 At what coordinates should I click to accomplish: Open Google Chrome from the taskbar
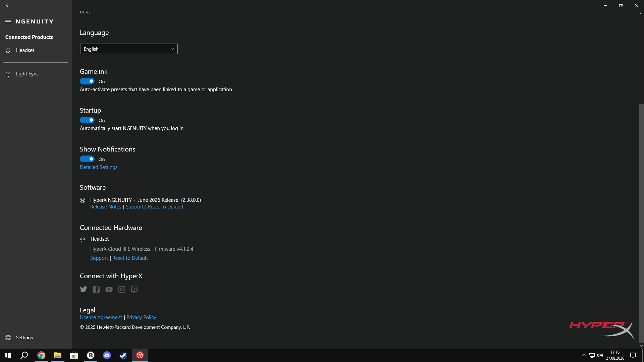point(41,355)
